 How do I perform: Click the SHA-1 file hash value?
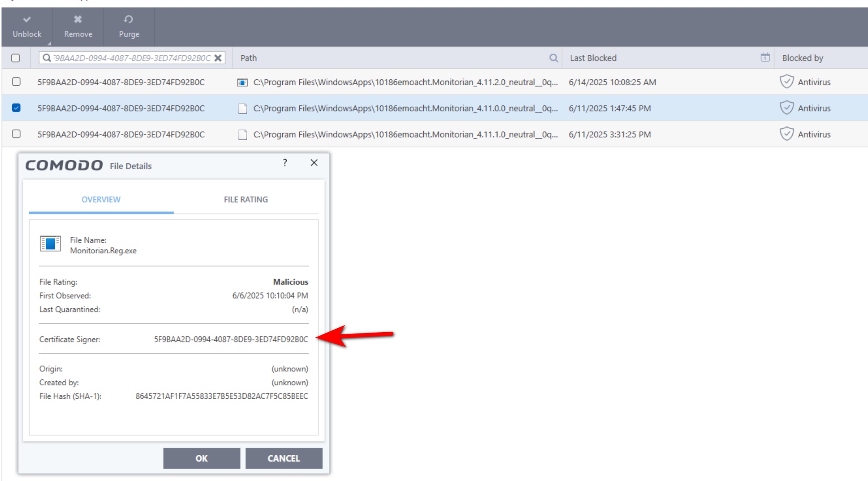coord(222,396)
